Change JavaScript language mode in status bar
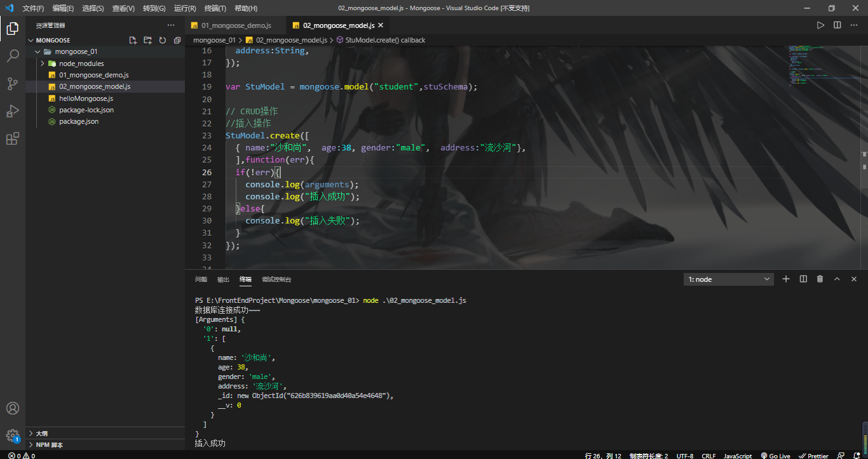 (x=738, y=455)
